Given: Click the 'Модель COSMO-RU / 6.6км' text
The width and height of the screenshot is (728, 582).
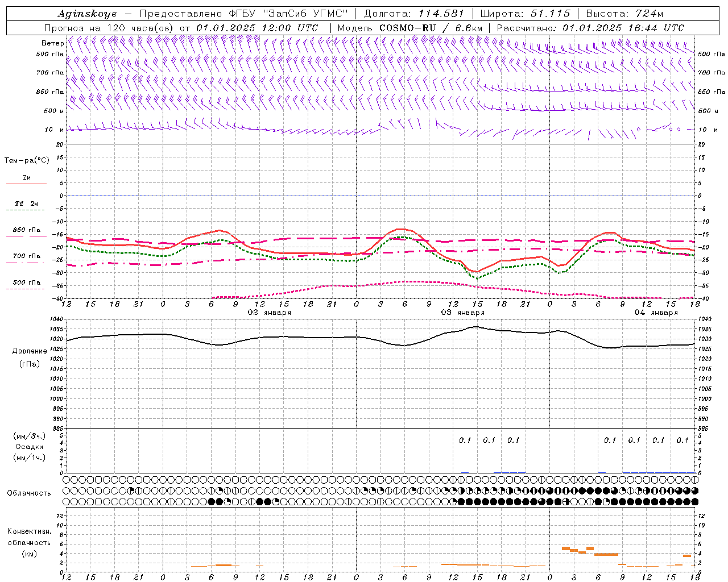Looking at the screenshot, I should (410, 28).
